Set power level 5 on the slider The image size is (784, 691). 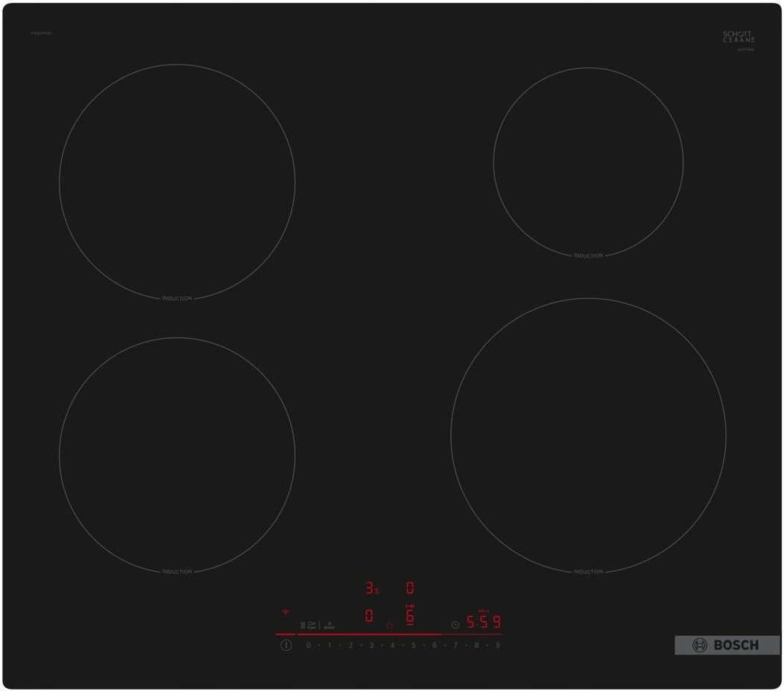[x=413, y=645]
